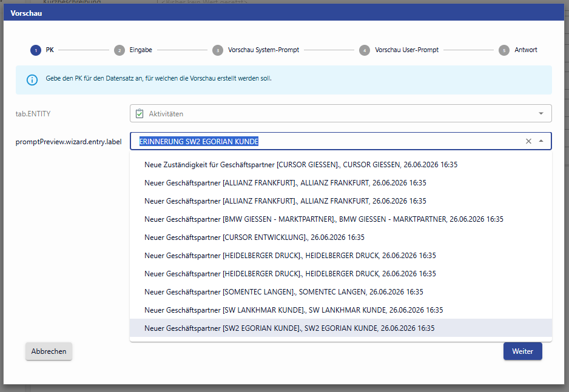569x392 pixels.
Task: Go to the Antwort step label
Action: coord(526,50)
